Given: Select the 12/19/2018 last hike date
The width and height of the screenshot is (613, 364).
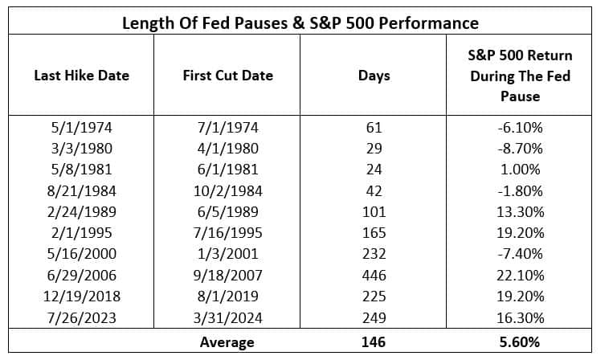Looking at the screenshot, I should pos(82,297).
